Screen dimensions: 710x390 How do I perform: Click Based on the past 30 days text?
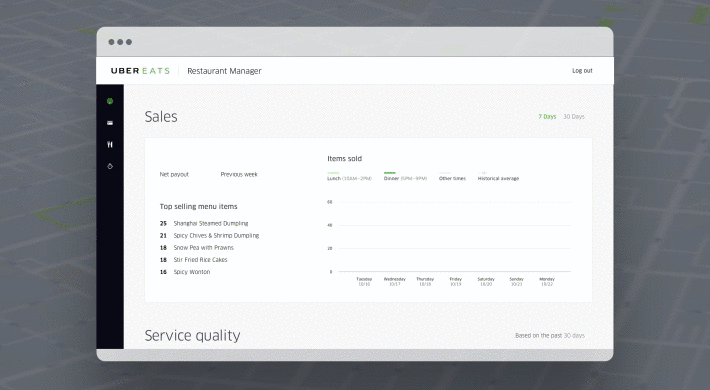(x=550, y=336)
